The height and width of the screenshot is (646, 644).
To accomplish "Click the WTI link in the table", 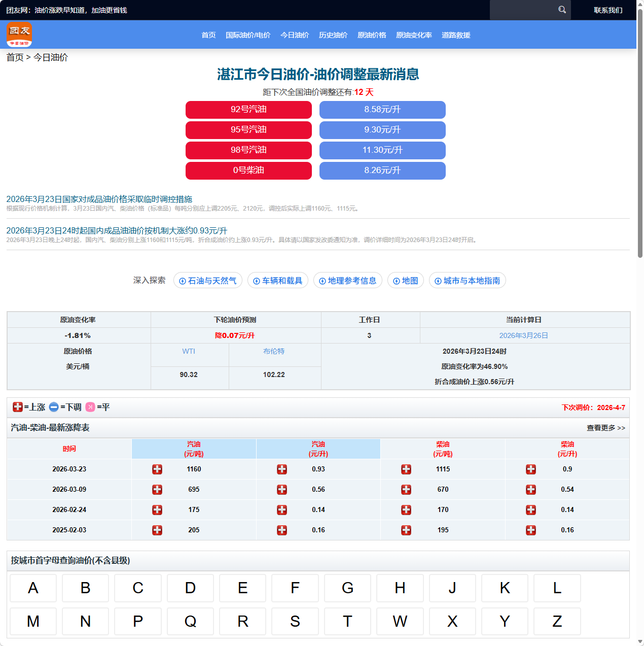I will click(189, 351).
